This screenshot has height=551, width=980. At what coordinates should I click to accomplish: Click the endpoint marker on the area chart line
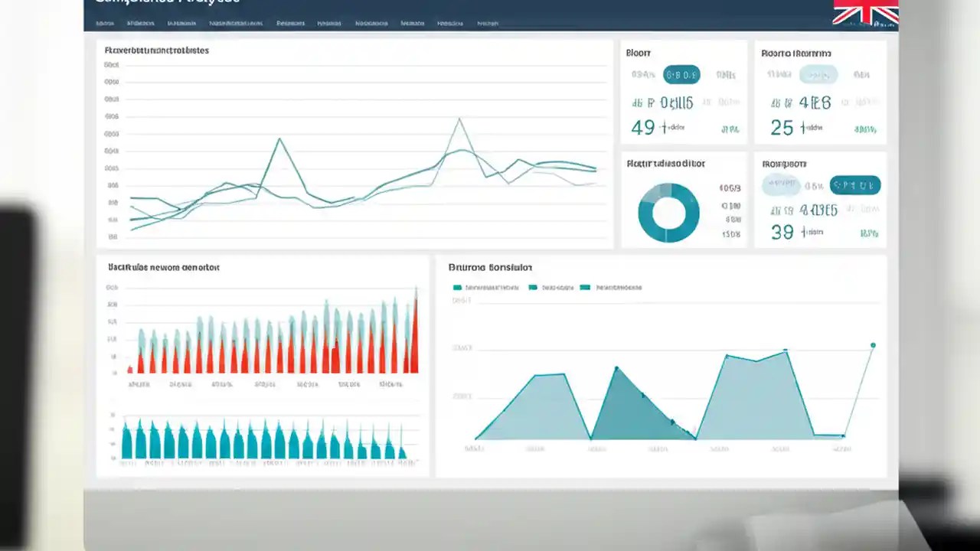(x=872, y=345)
